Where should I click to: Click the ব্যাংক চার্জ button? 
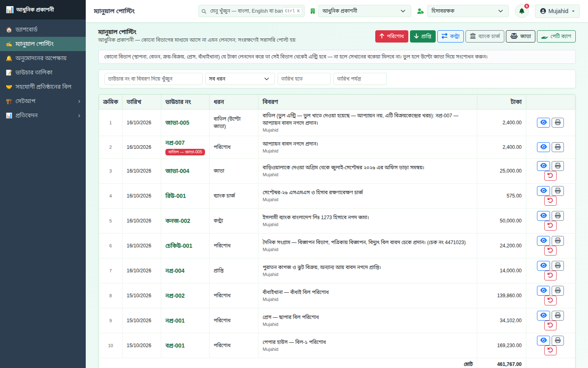(485, 36)
